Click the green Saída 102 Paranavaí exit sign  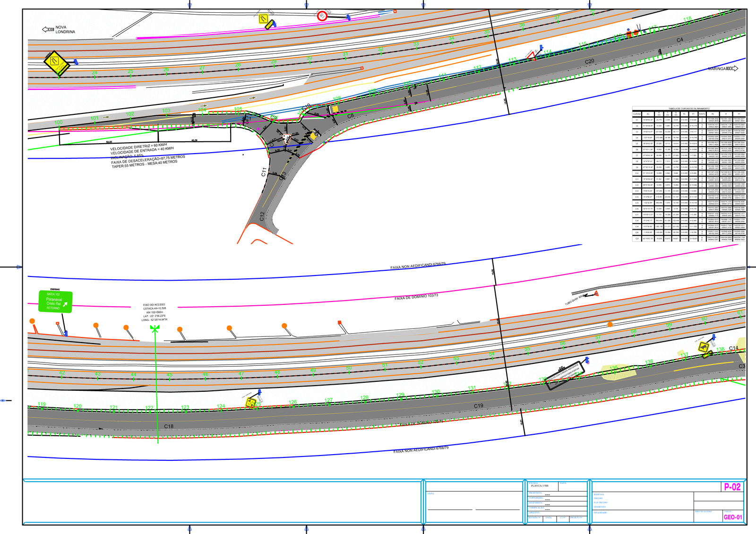coord(55,301)
